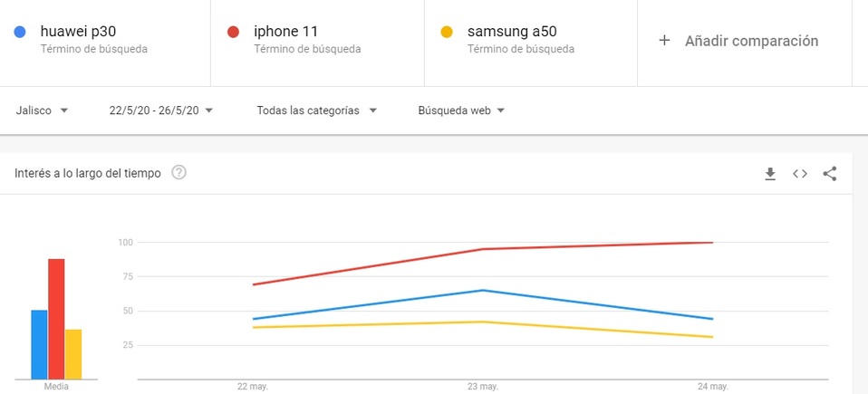Click the yellow dot beside samsung a50
This screenshot has height=394, width=868.
[446, 33]
